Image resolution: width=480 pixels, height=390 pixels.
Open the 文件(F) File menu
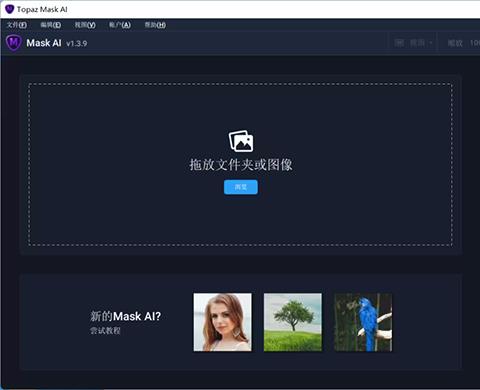click(x=17, y=25)
